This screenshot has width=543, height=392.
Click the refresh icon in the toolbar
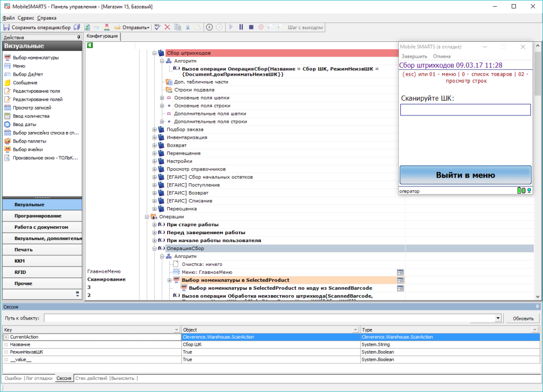[x=87, y=28]
